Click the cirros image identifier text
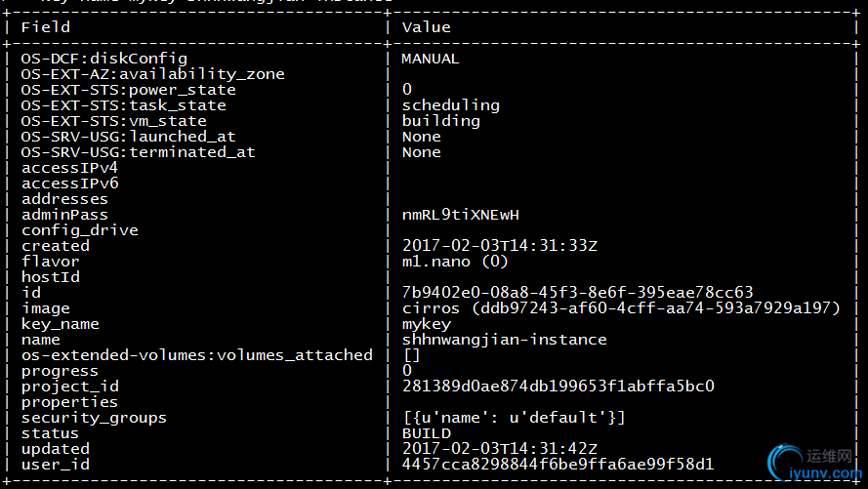The image size is (868, 489). [x=621, y=308]
